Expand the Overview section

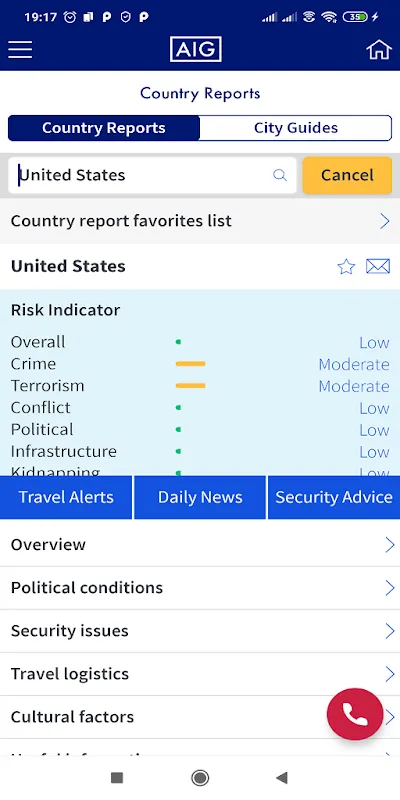(200, 544)
